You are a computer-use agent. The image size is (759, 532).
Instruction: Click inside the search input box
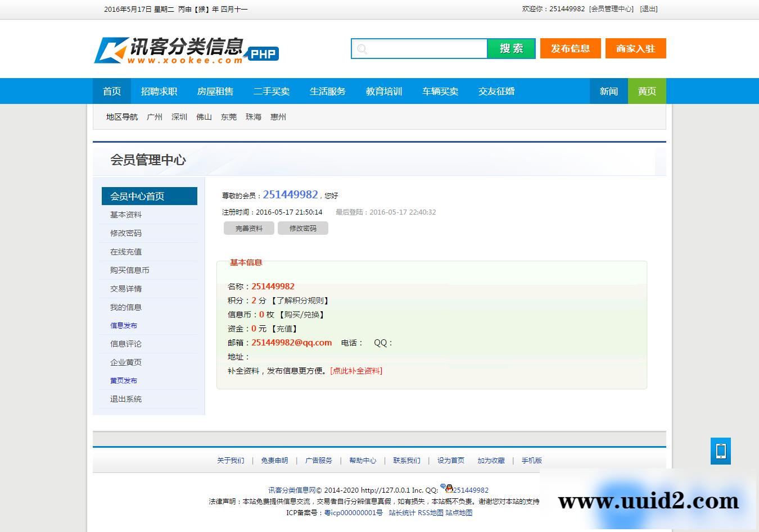[422, 48]
